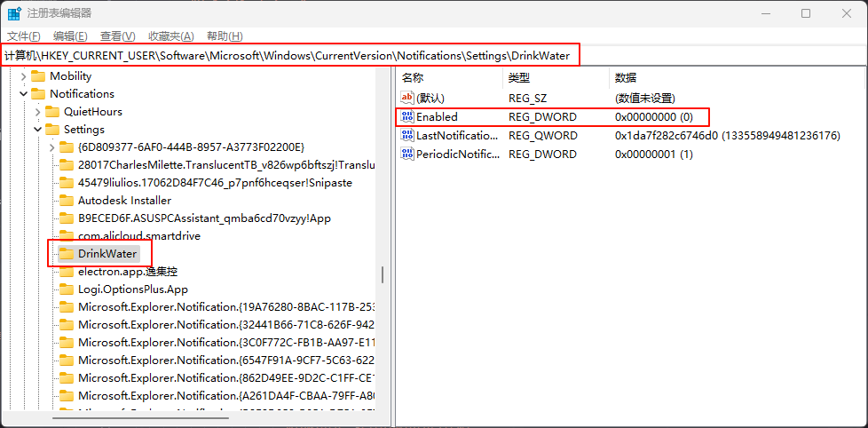868x428 pixels.
Task: Click the Autodesk Installer folder icon
Action: coord(67,201)
